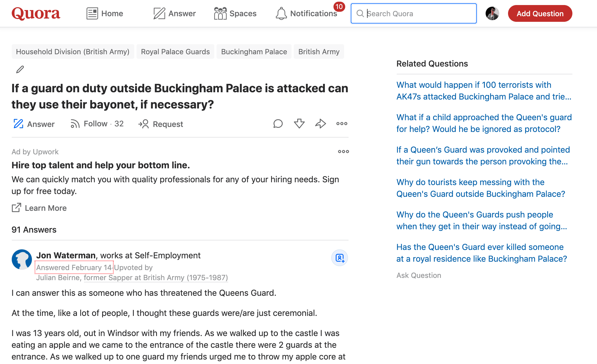The image size is (597, 364).
Task: Open Spaces from the navigation bar
Action: [x=235, y=13]
